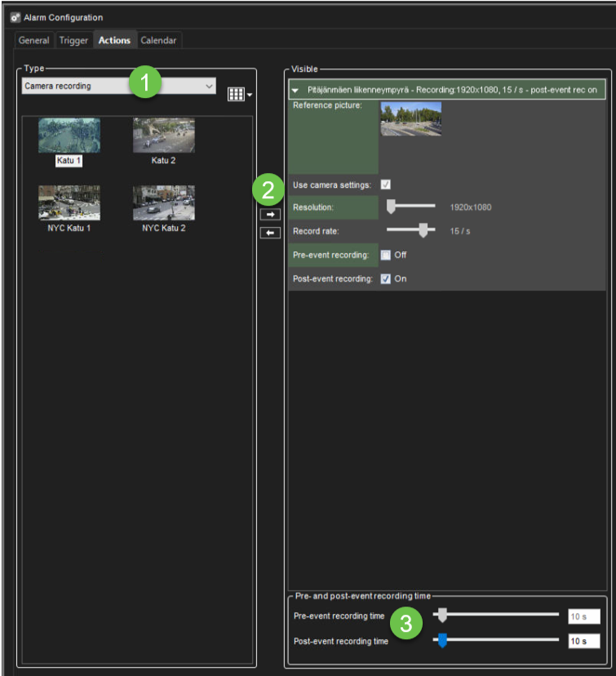Collapse the Pitäjänmäen liikenneympyrä camera entry
This screenshot has width=616, height=676.
tap(295, 89)
